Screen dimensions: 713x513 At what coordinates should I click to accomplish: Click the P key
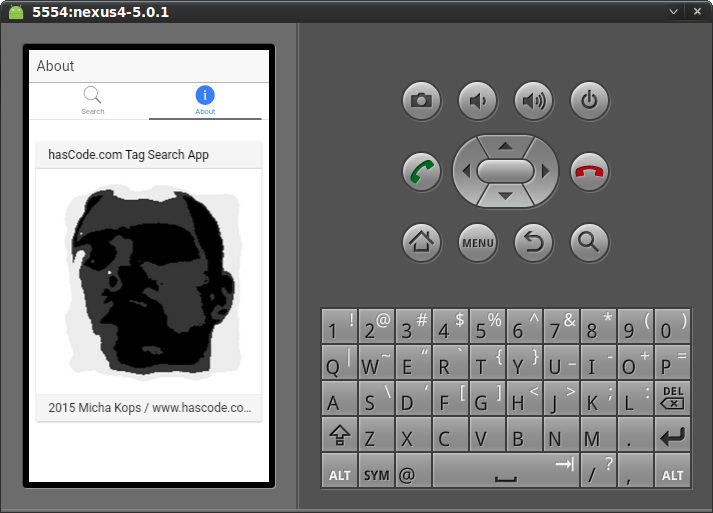(x=673, y=362)
